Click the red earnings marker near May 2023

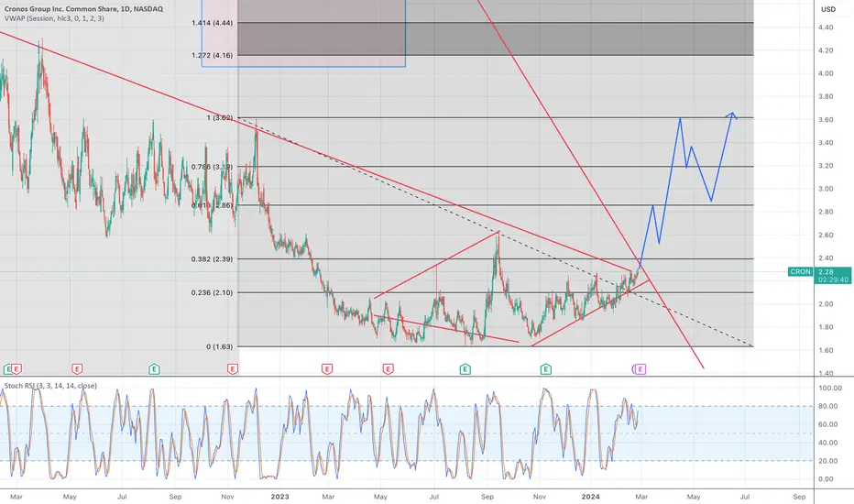coord(388,369)
